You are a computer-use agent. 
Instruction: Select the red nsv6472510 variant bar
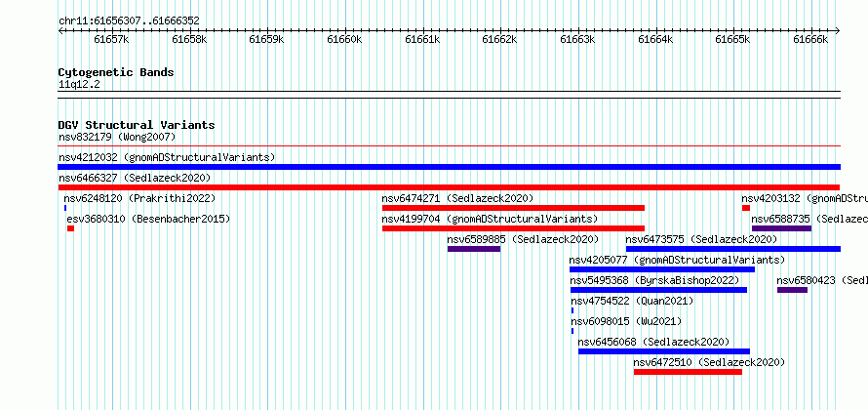coord(689,372)
